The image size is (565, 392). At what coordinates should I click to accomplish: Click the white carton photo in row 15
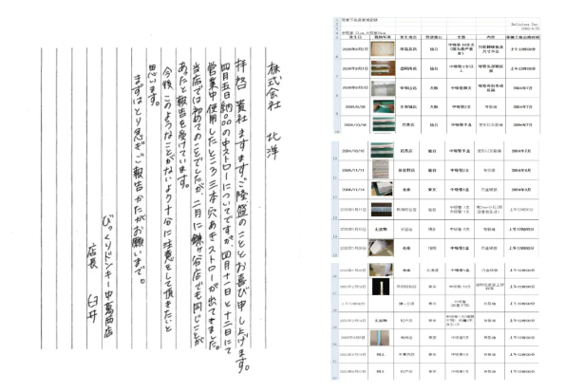pos(381,248)
